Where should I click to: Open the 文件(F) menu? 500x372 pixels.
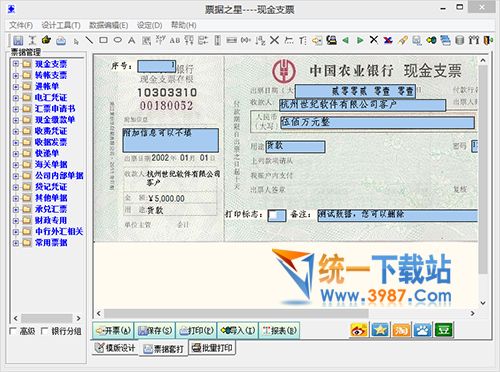(x=21, y=25)
